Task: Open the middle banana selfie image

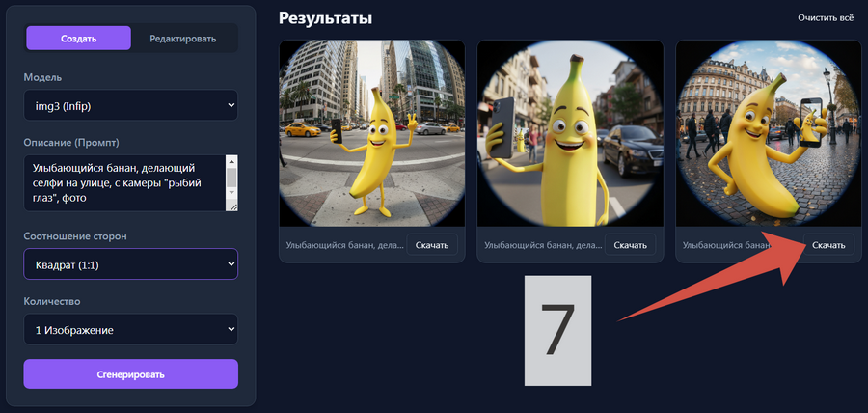Action: click(570, 132)
